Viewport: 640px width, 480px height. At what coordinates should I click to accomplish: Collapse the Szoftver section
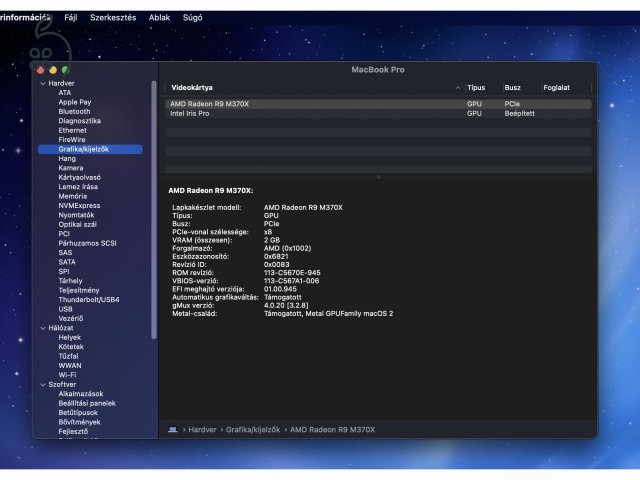tap(43, 384)
